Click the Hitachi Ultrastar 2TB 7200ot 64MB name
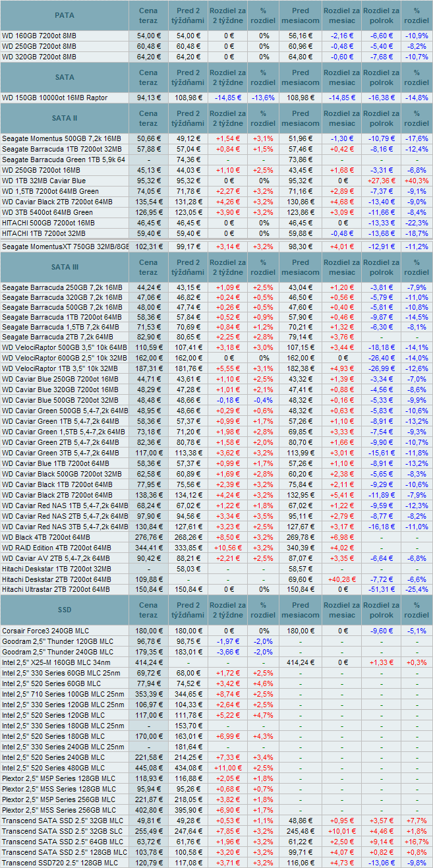This screenshot has width=433, height=868. 57,589
